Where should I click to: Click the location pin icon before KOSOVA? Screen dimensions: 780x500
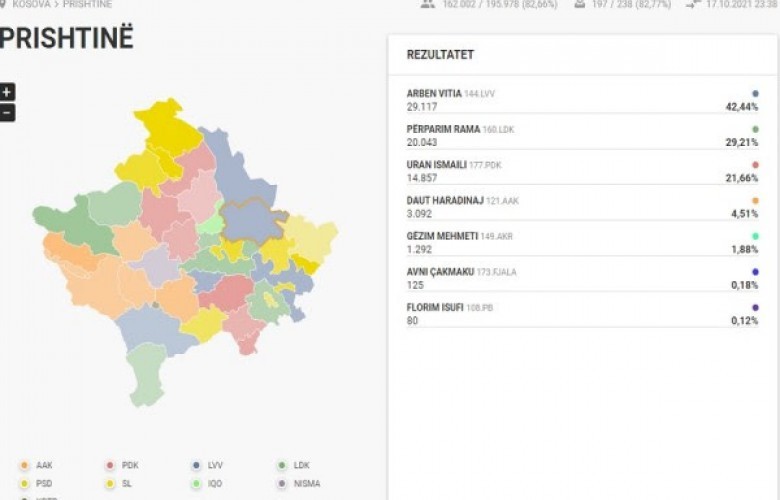pos(4,4)
